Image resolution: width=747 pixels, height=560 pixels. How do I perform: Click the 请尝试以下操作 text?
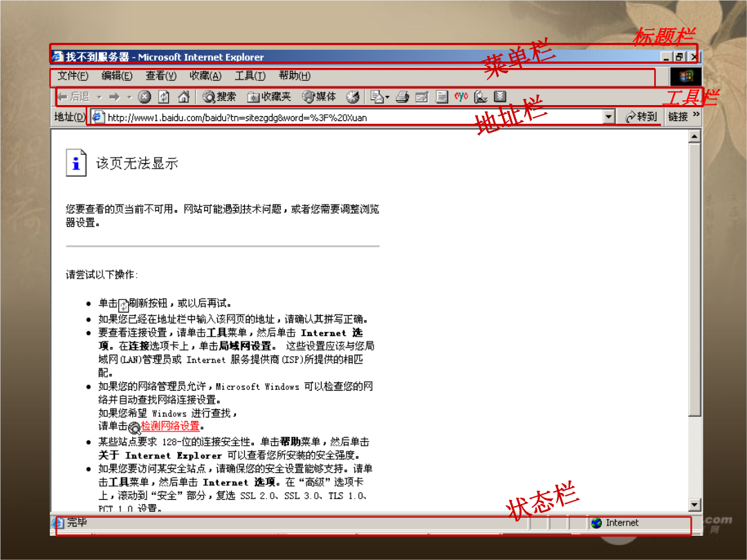[x=102, y=274]
